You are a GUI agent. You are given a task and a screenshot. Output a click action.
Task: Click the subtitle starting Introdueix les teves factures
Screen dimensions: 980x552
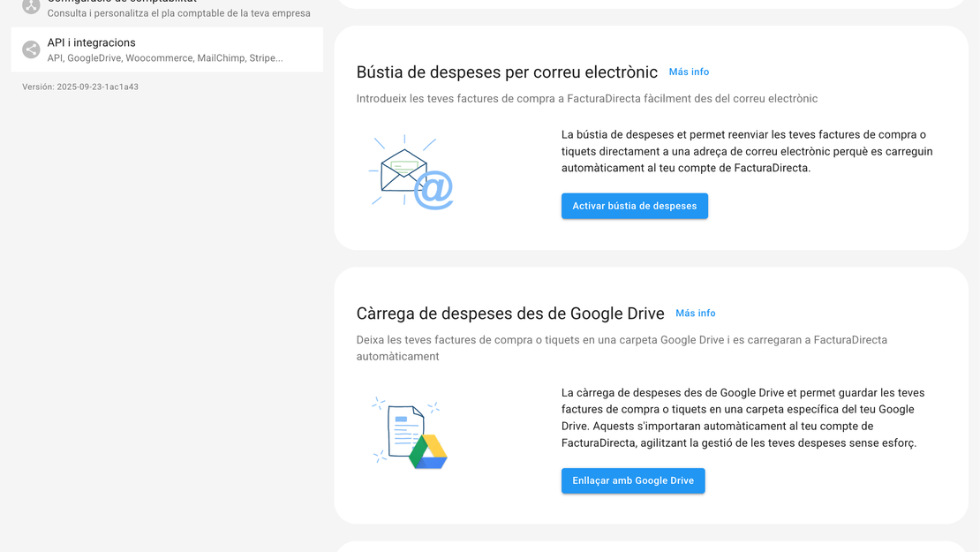(586, 99)
